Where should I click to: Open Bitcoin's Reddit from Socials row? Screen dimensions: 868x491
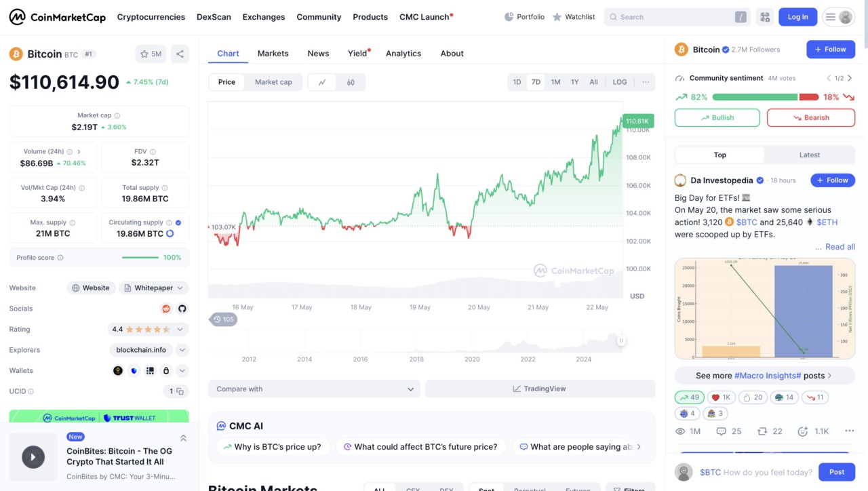(165, 308)
